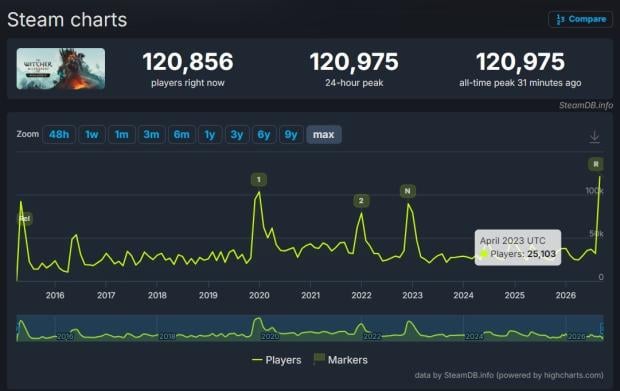Image resolution: width=620 pixels, height=391 pixels.
Task: Set zoom range to 1w
Action: (92, 134)
